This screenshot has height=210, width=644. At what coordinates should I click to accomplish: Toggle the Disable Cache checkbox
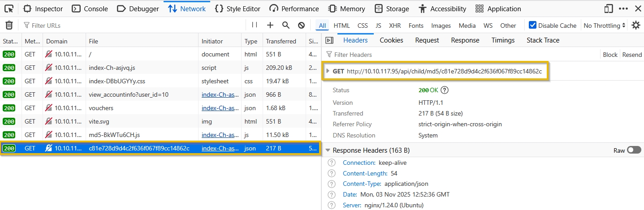click(x=532, y=26)
